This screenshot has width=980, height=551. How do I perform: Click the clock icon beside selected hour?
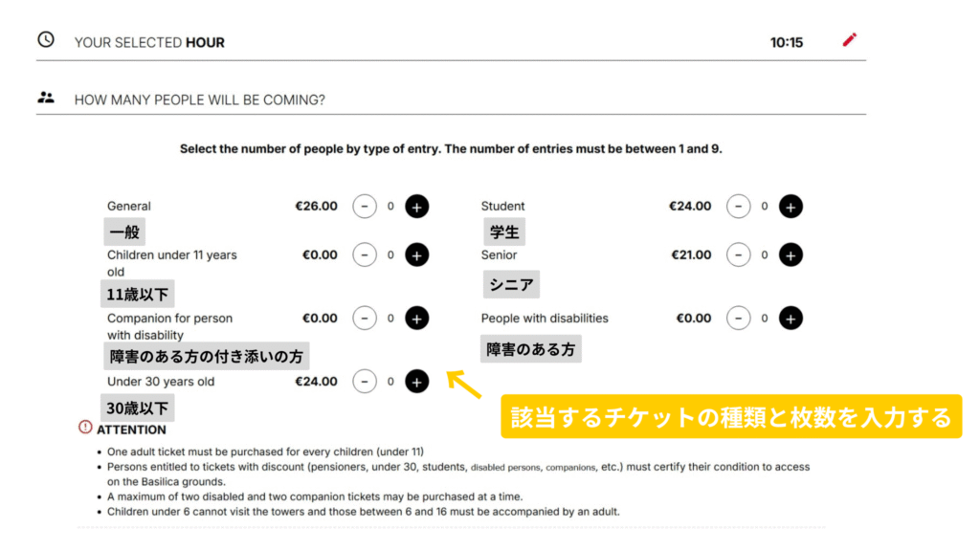click(x=45, y=40)
